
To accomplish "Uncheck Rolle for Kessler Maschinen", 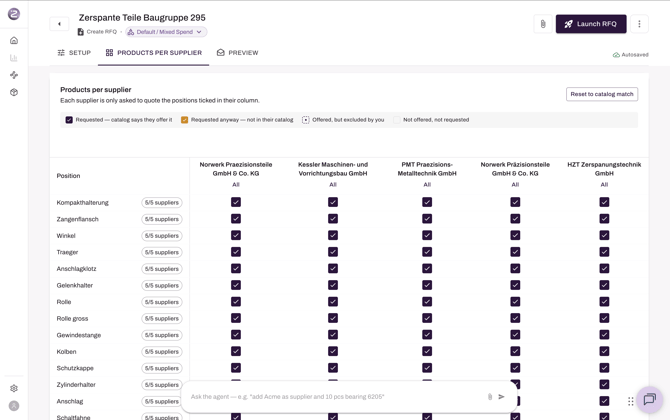I will tap(333, 302).
